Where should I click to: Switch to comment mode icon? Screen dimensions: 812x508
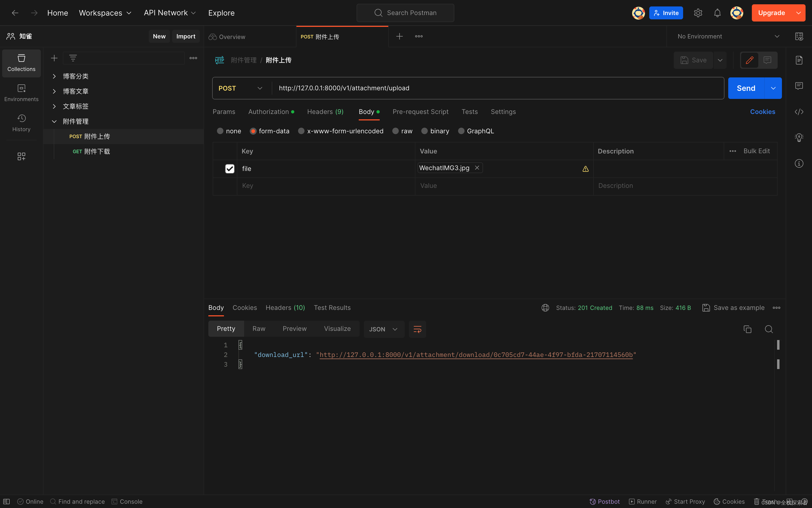point(767,60)
